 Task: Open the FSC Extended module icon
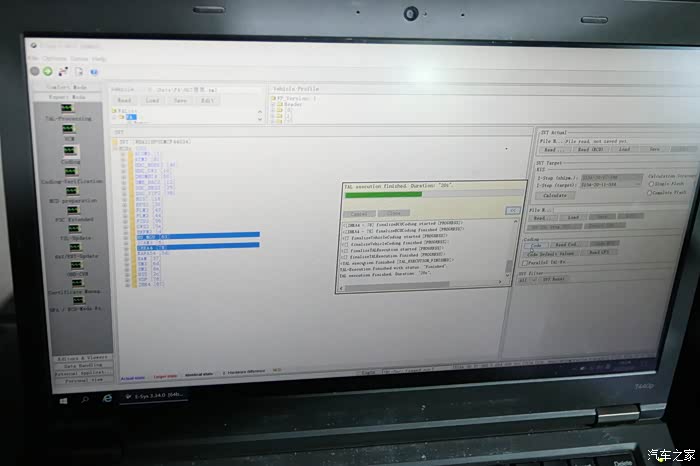click(x=73, y=210)
